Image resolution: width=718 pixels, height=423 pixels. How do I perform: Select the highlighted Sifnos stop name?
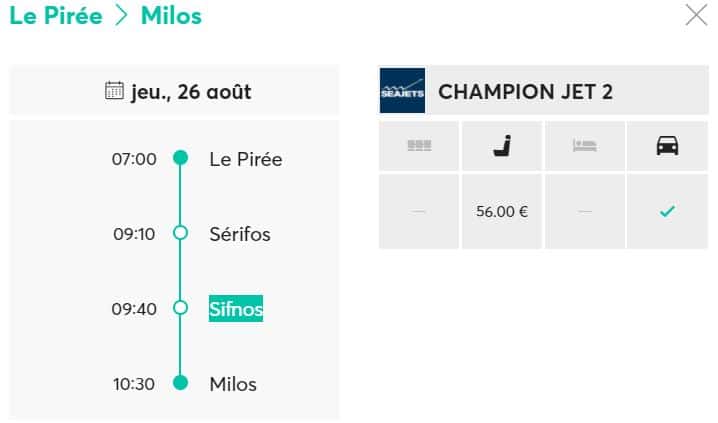236,309
